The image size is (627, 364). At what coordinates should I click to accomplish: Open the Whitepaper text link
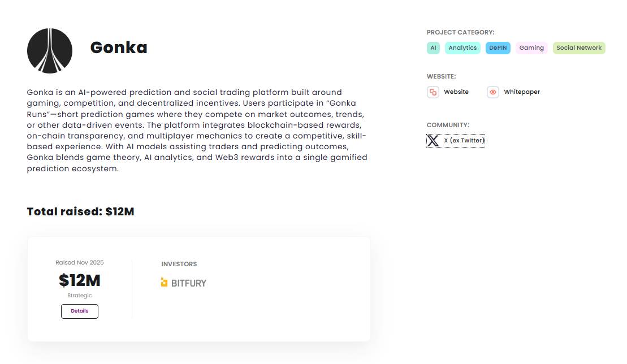pos(522,92)
